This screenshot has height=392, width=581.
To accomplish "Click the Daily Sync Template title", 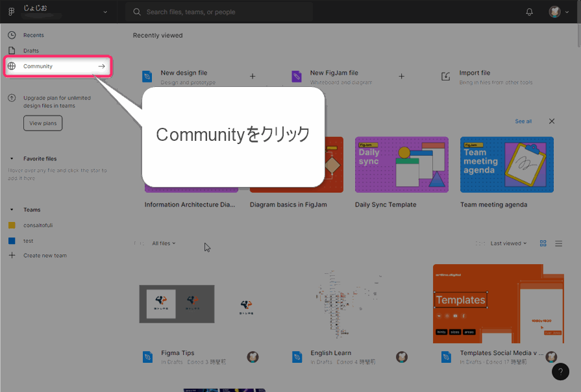I will [x=386, y=204].
